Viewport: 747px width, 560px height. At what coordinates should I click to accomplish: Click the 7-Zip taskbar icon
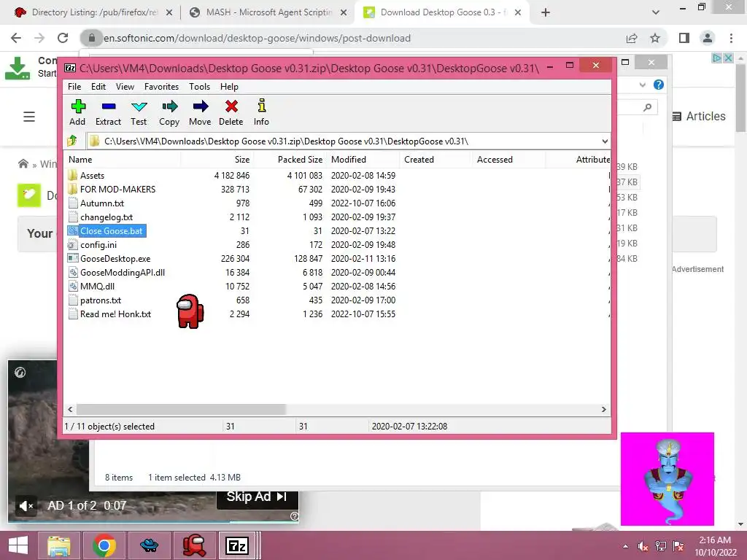tap(237, 545)
